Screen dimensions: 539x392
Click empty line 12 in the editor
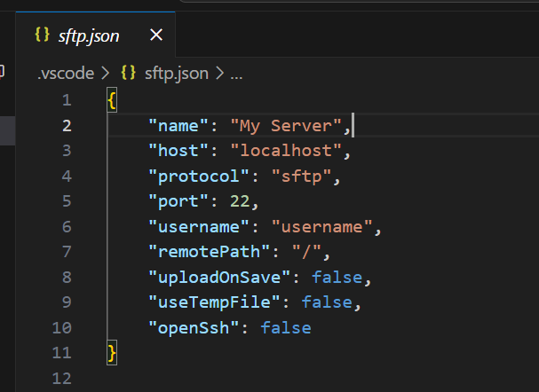pos(266,379)
